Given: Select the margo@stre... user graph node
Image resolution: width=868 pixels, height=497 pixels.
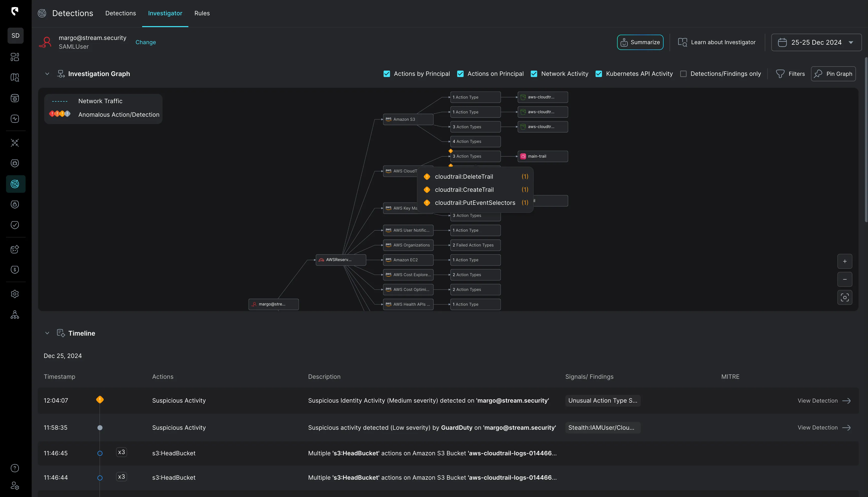Looking at the screenshot, I should click(274, 304).
